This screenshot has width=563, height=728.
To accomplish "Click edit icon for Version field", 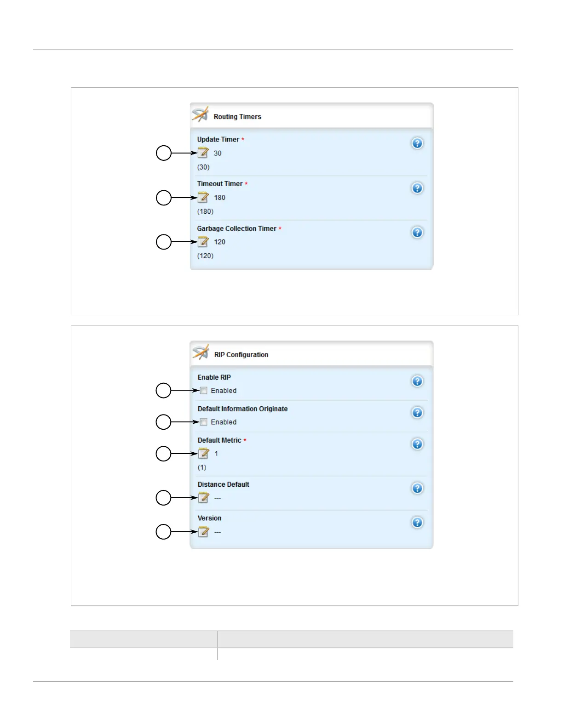I will click(204, 532).
